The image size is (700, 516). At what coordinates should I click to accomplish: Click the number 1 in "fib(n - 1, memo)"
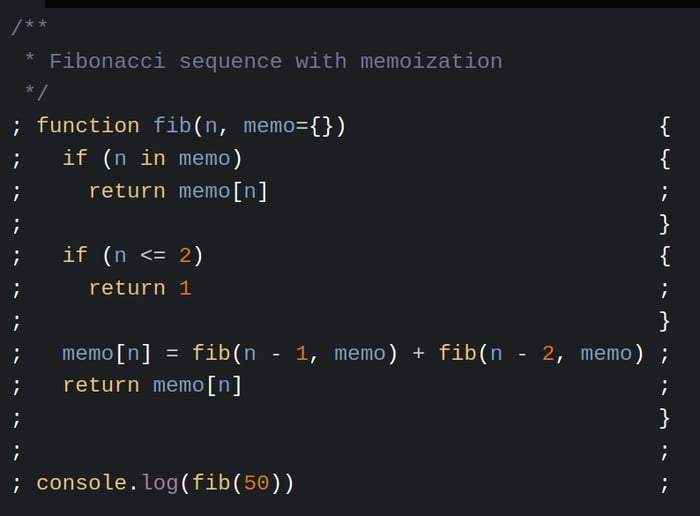[x=301, y=353]
